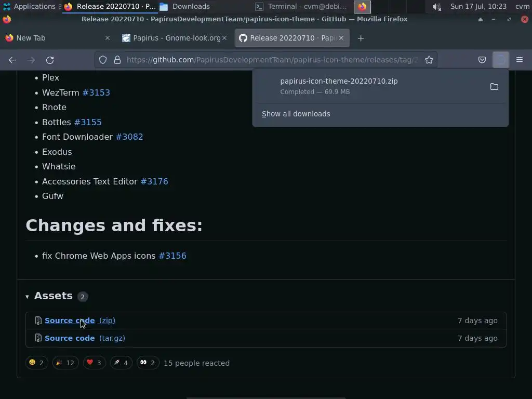Open the tracking protection shield icon
This screenshot has height=399, width=532.
[x=103, y=60]
